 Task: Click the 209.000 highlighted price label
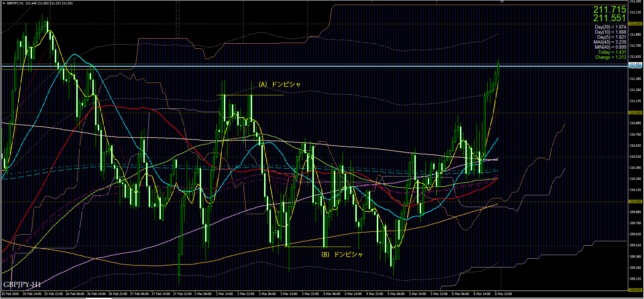tap(635, 290)
